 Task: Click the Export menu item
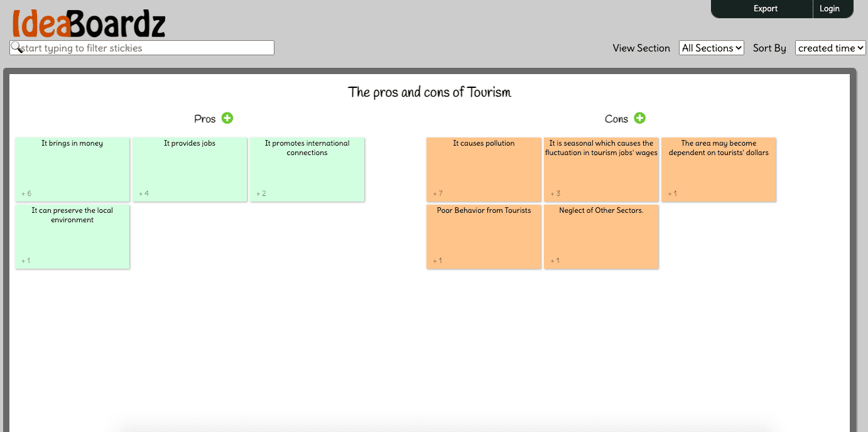(x=766, y=9)
